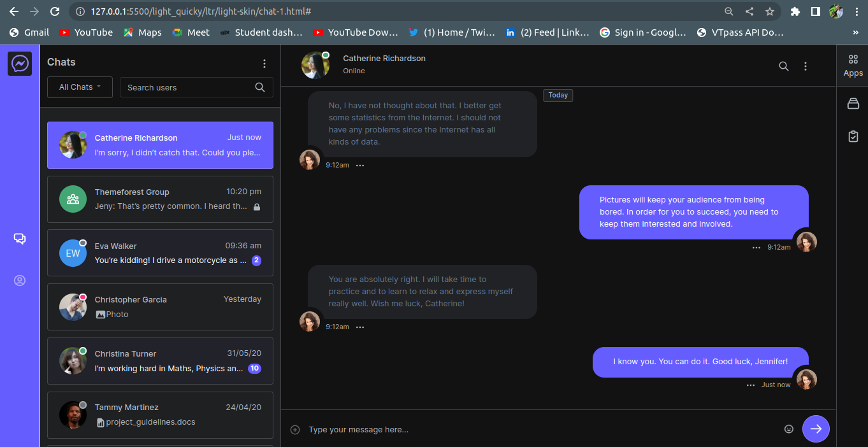Click the Today date label
This screenshot has height=447, width=868.
558,95
